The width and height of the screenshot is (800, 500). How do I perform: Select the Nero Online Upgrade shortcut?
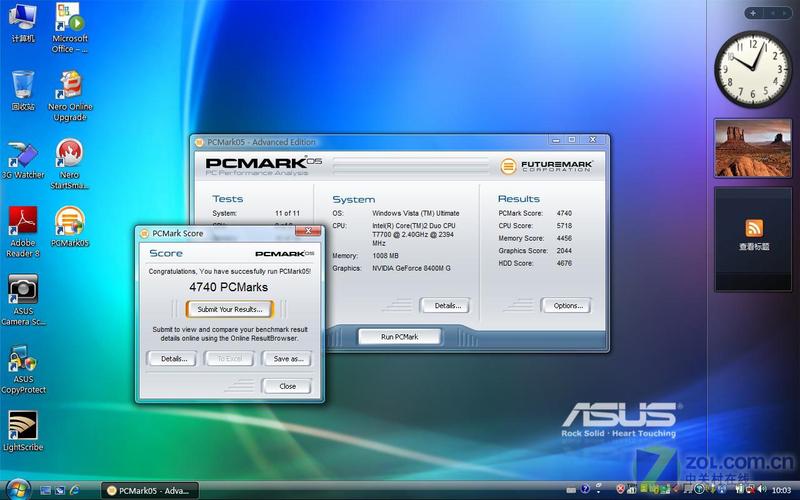click(70, 96)
